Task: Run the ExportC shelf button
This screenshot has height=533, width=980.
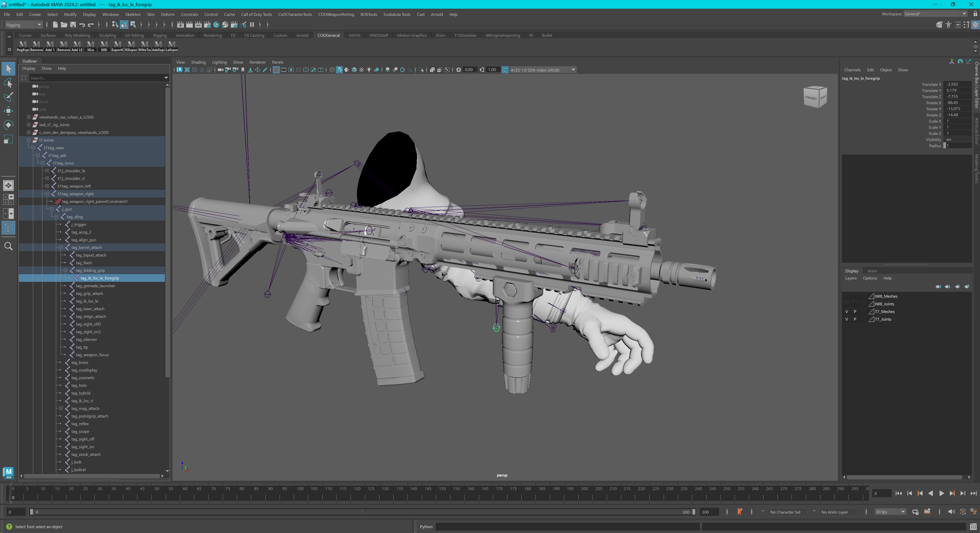Action: point(117,46)
